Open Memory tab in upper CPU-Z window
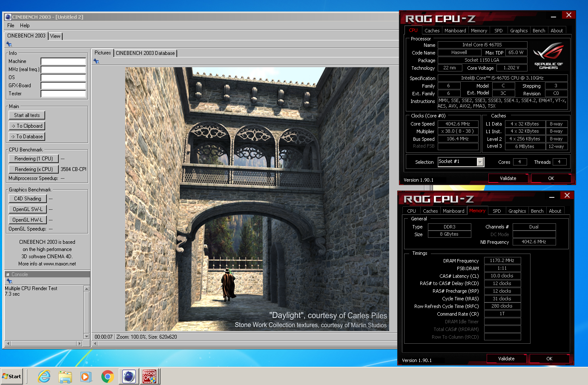 click(479, 31)
